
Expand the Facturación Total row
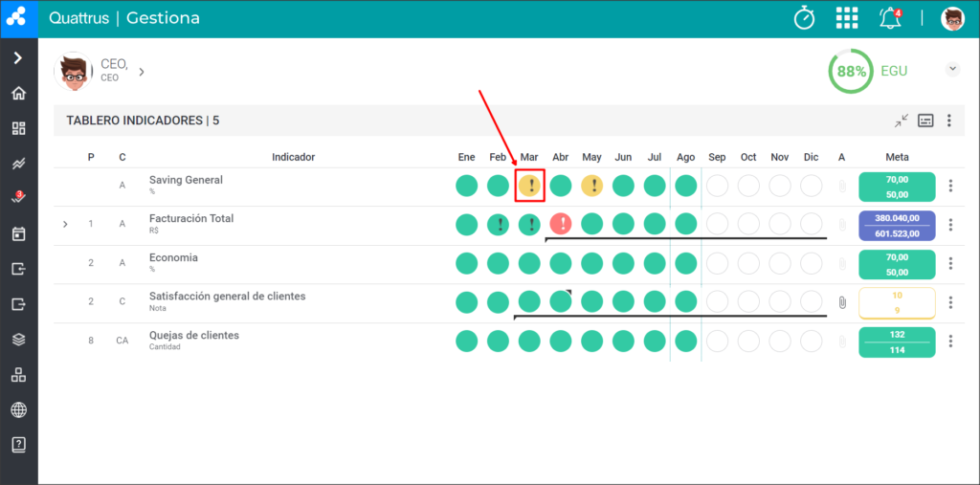pyautogui.click(x=65, y=224)
